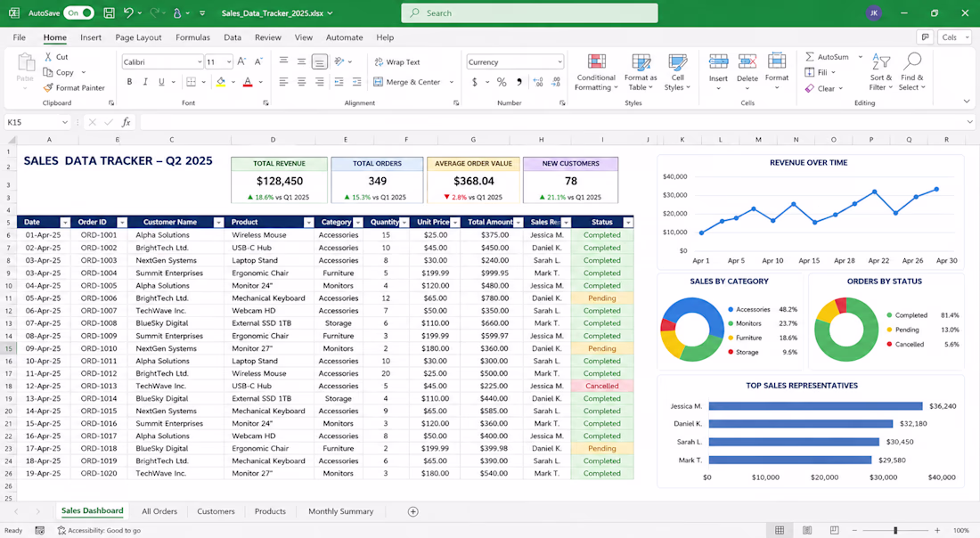Screen dimensions: 980x538
Task: Switch to Monthly Summary sheet tab
Action: pos(340,511)
